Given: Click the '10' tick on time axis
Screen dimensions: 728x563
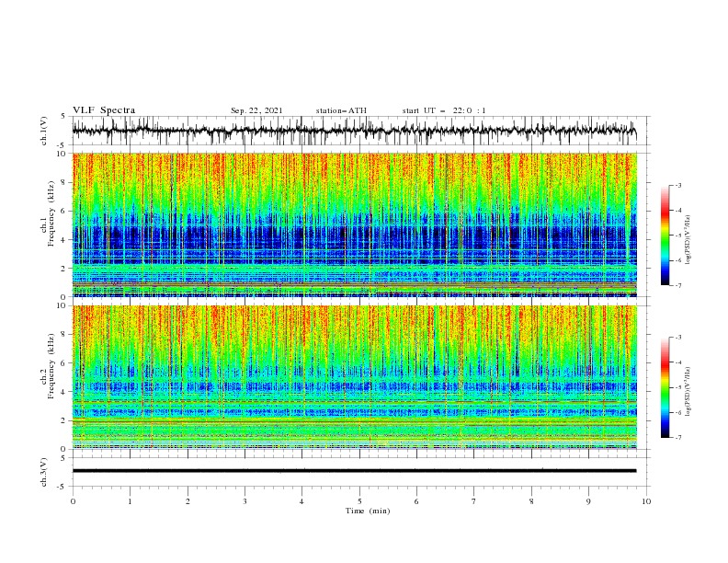Looking at the screenshot, I should tap(646, 501).
